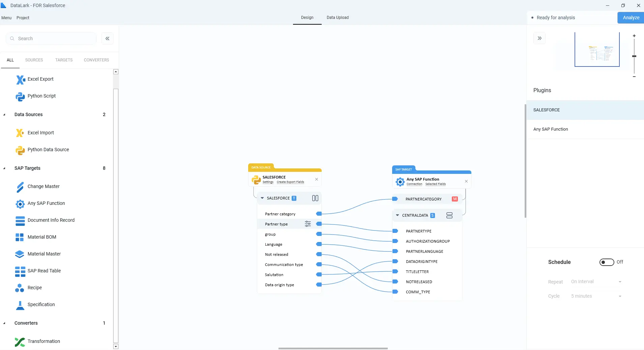The image size is (644, 350).
Task: Remove the Any SAP Function target node
Action: point(466,181)
